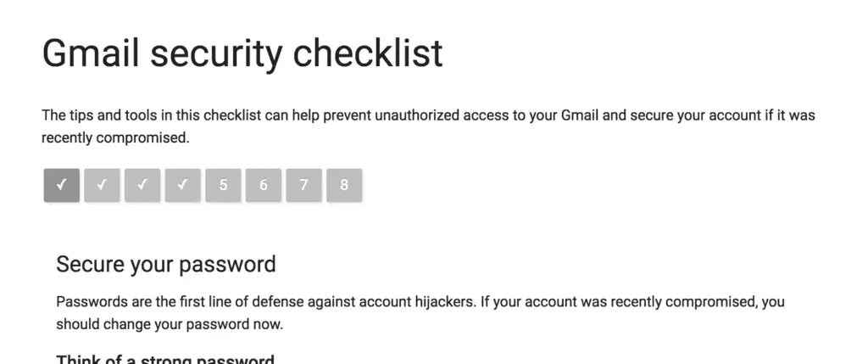The height and width of the screenshot is (364, 868).
Task: Click the word "Gmail" in the page title
Action: 92,53
